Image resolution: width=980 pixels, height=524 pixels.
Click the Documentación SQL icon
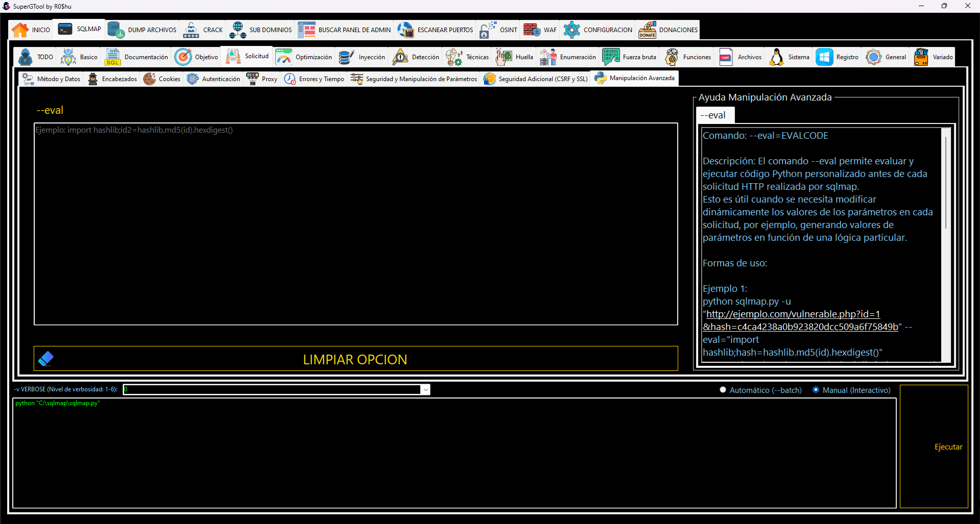[112, 57]
